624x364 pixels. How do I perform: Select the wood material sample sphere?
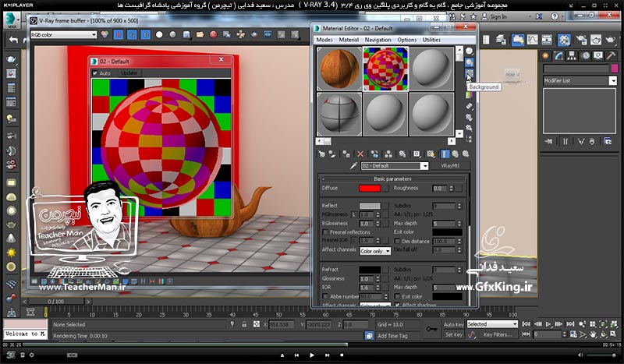click(339, 69)
